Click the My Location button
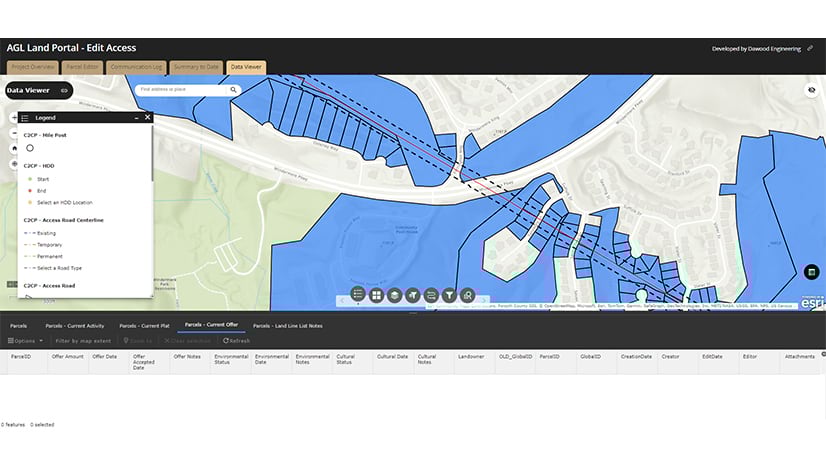The width and height of the screenshot is (826, 465). [14, 164]
